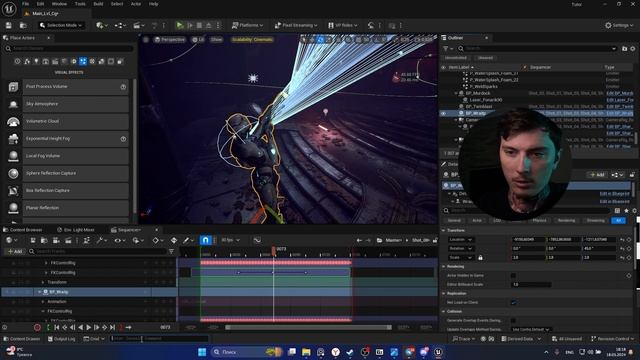Collapse the BP_Wraip sequencer track
Image resolution: width=640 pixels, height=360 pixels.
point(40,292)
